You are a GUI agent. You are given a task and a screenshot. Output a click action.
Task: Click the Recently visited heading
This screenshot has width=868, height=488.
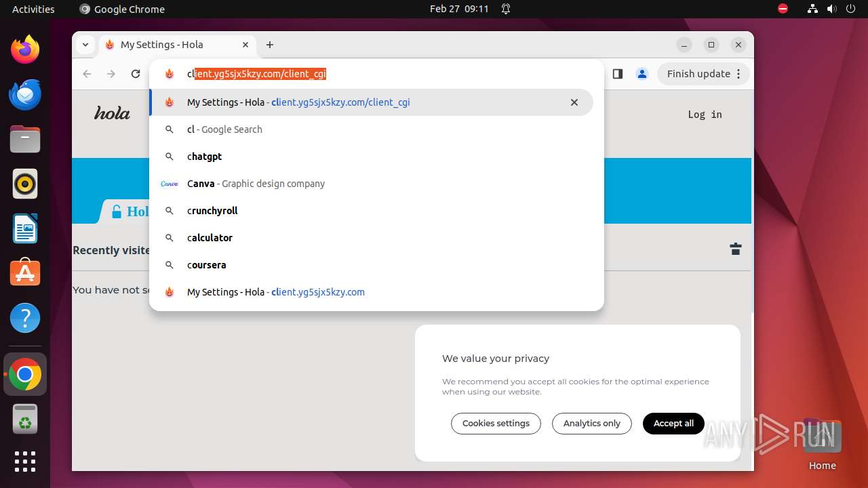point(111,250)
